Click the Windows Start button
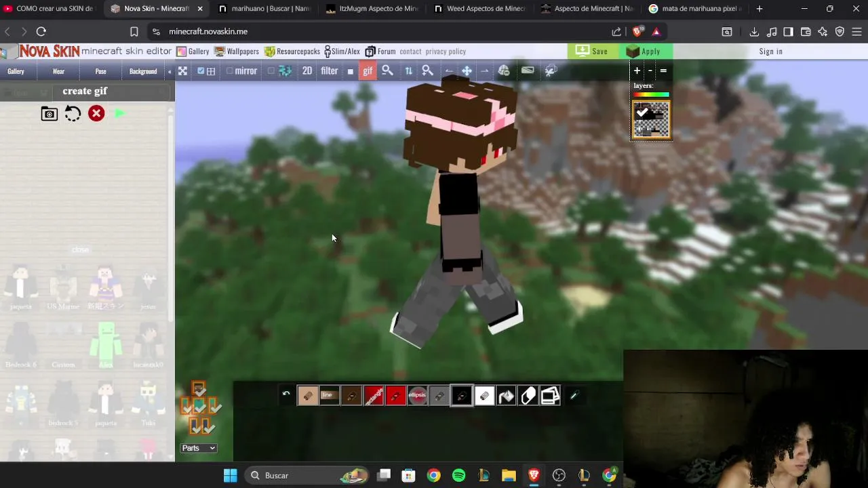The height and width of the screenshot is (488, 868). click(231, 475)
